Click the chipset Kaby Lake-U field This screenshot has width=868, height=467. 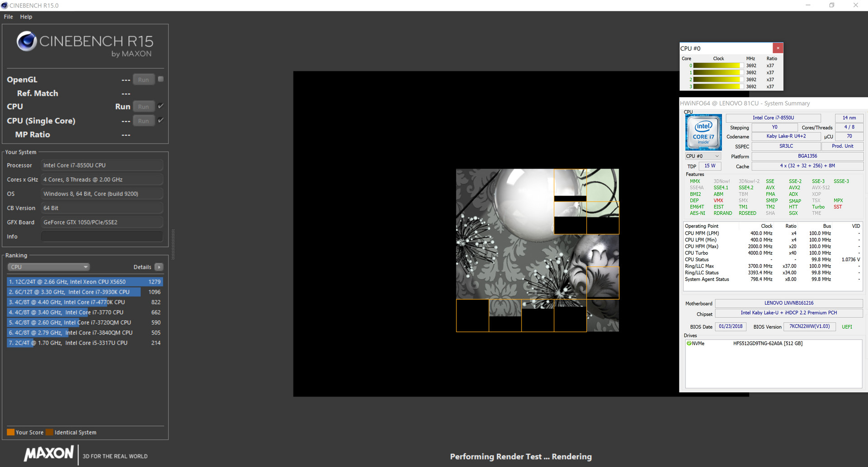(x=788, y=313)
